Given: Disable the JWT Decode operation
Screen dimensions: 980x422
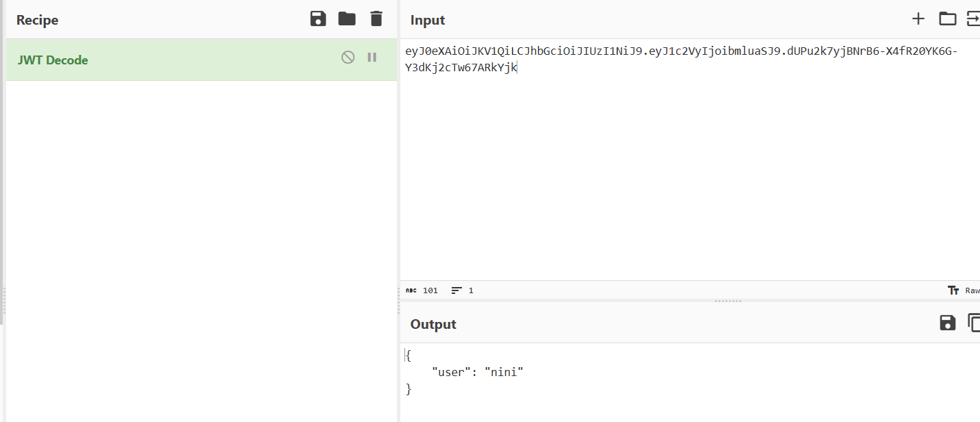Looking at the screenshot, I should pyautogui.click(x=348, y=58).
